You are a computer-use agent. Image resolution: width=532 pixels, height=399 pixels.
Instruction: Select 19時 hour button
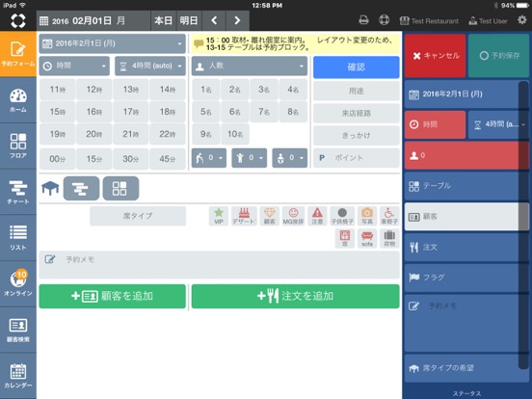(x=57, y=134)
